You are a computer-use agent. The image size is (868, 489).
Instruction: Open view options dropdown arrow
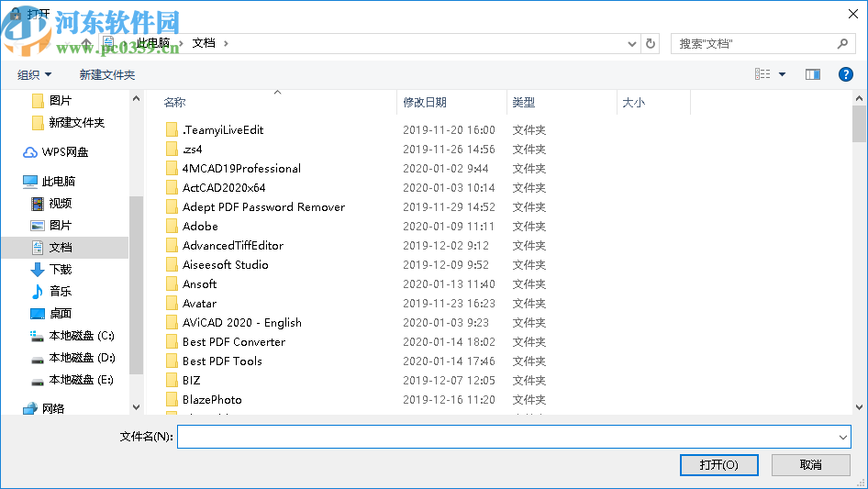tap(782, 74)
